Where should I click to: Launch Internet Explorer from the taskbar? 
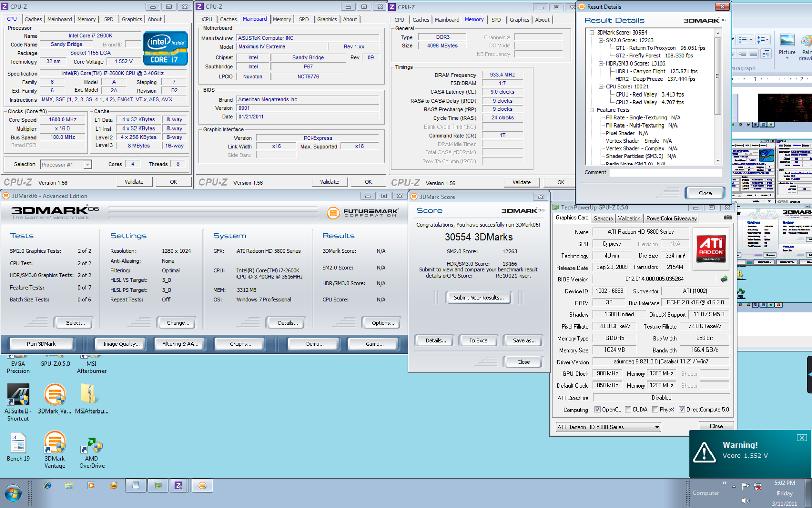(x=47, y=486)
